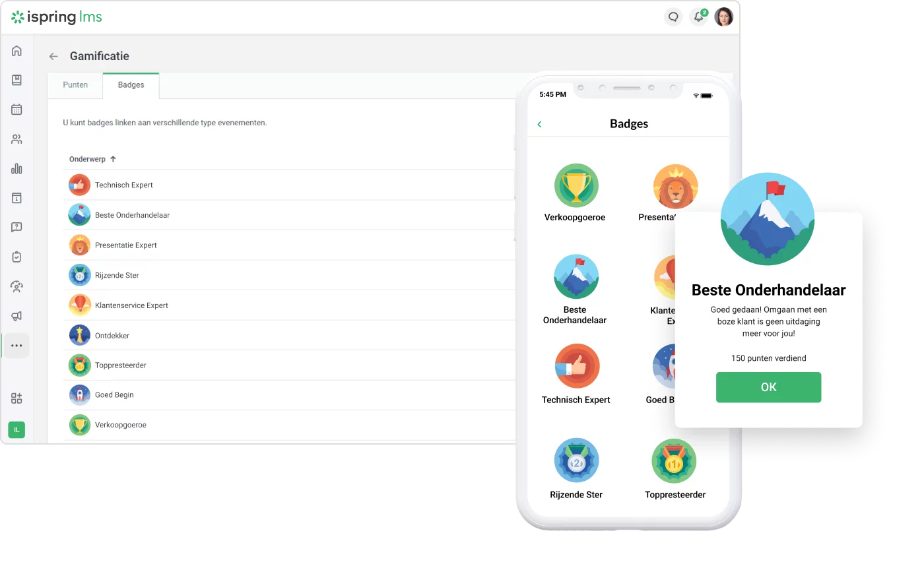Open the home icon in sidebar
924x562 pixels.
16,51
